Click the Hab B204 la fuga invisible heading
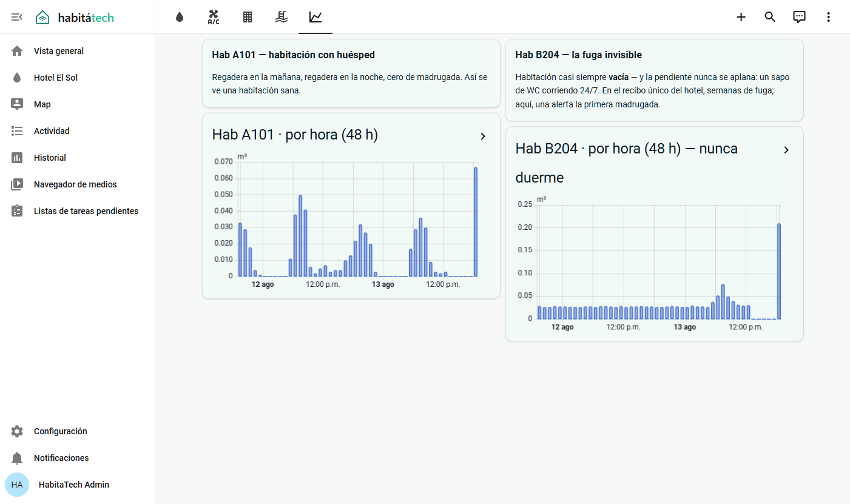This screenshot has width=850, height=504. (579, 55)
